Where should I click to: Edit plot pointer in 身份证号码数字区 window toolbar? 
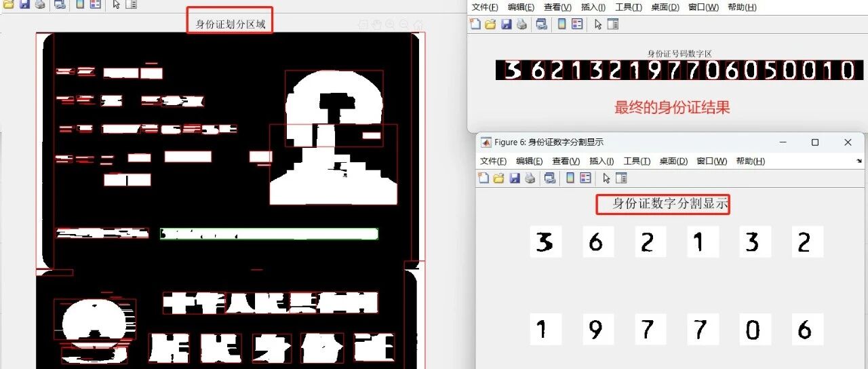point(597,24)
